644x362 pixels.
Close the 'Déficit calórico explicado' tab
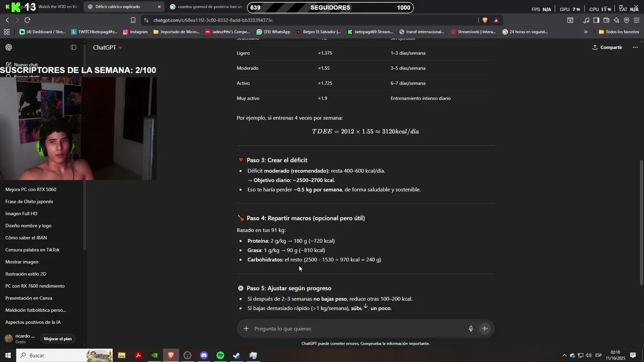click(x=159, y=7)
